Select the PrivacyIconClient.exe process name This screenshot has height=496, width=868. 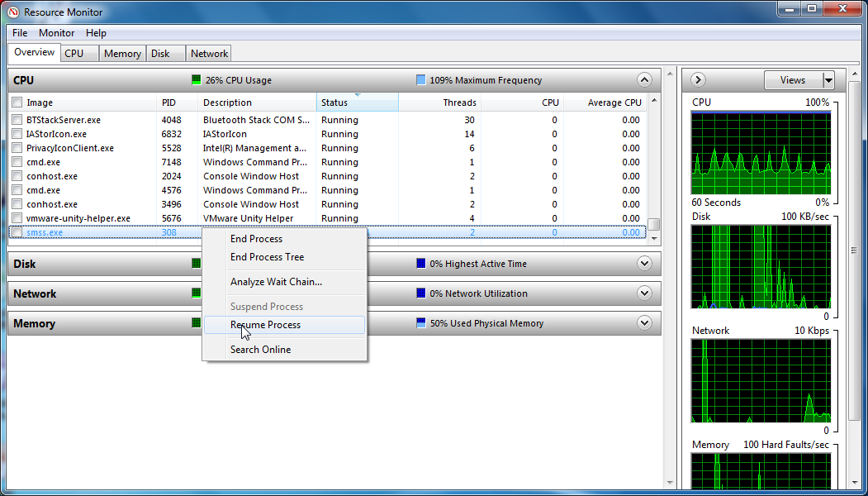[70, 148]
